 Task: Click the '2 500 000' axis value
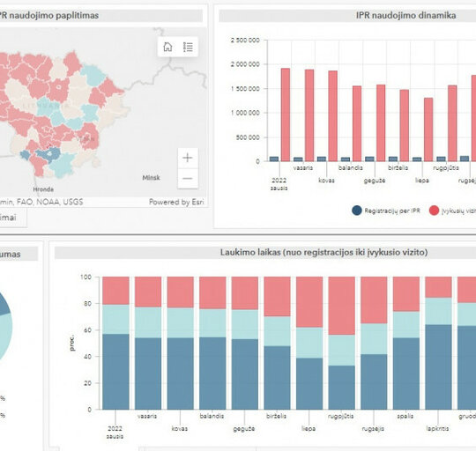(x=245, y=40)
